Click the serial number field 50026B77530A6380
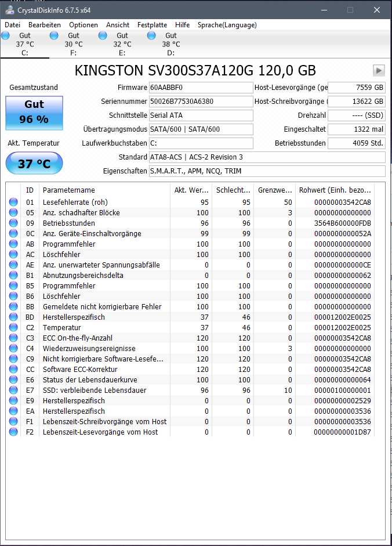 pyautogui.click(x=201, y=102)
